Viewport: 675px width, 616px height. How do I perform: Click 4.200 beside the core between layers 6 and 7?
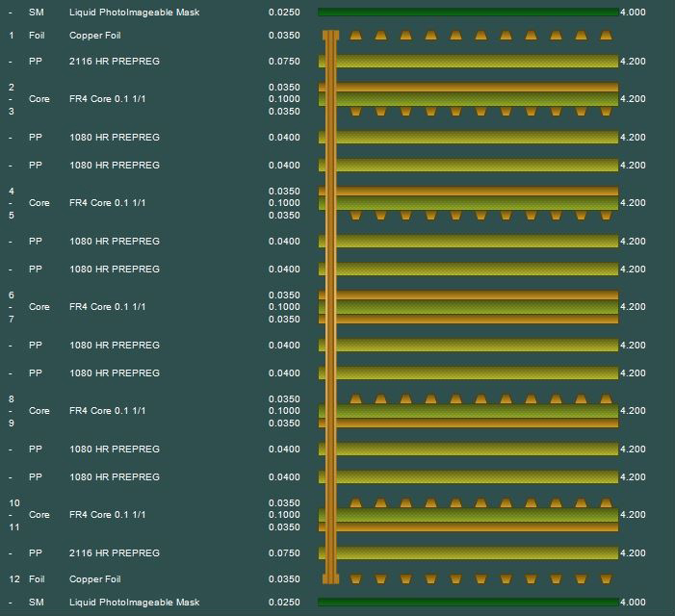633,307
